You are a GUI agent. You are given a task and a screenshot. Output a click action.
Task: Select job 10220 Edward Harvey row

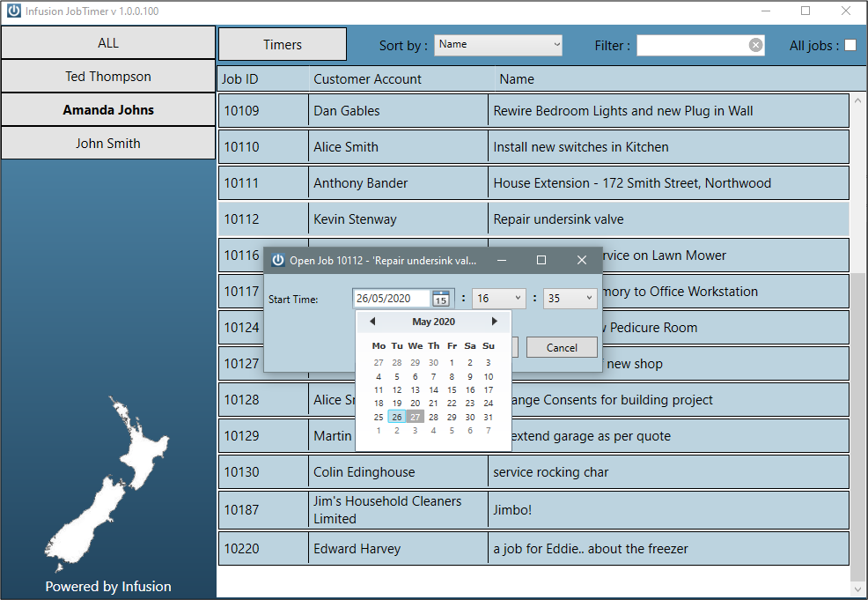(533, 549)
